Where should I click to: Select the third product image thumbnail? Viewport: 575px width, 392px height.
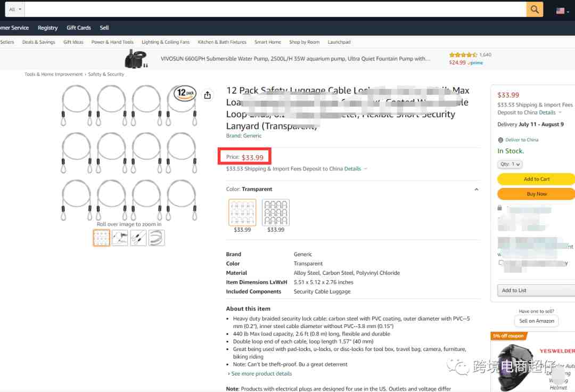138,238
